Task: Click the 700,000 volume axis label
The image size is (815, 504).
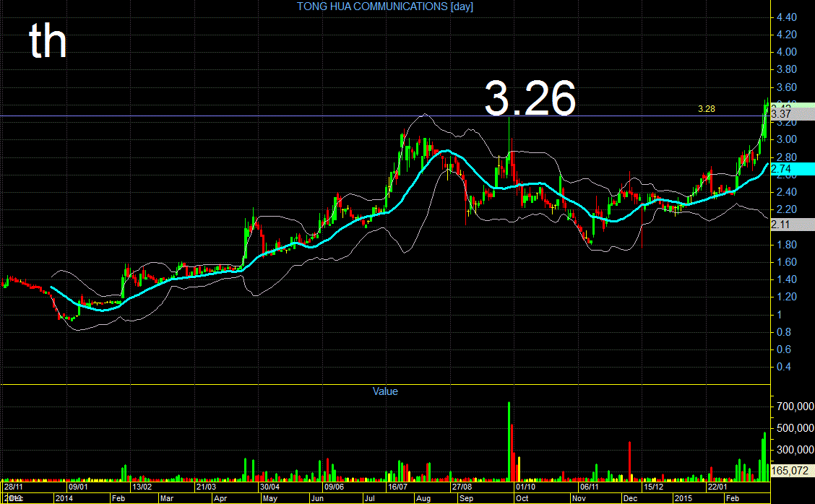Action: pyautogui.click(x=795, y=407)
